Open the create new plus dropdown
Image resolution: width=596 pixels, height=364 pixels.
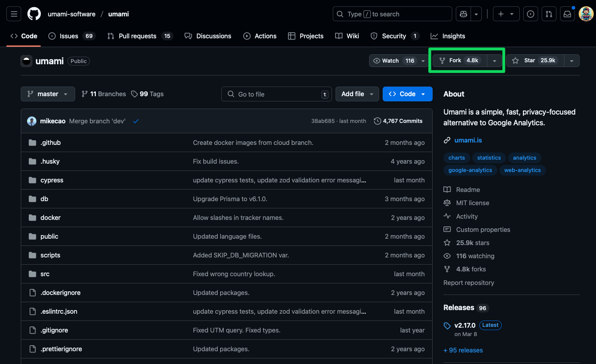(506, 14)
